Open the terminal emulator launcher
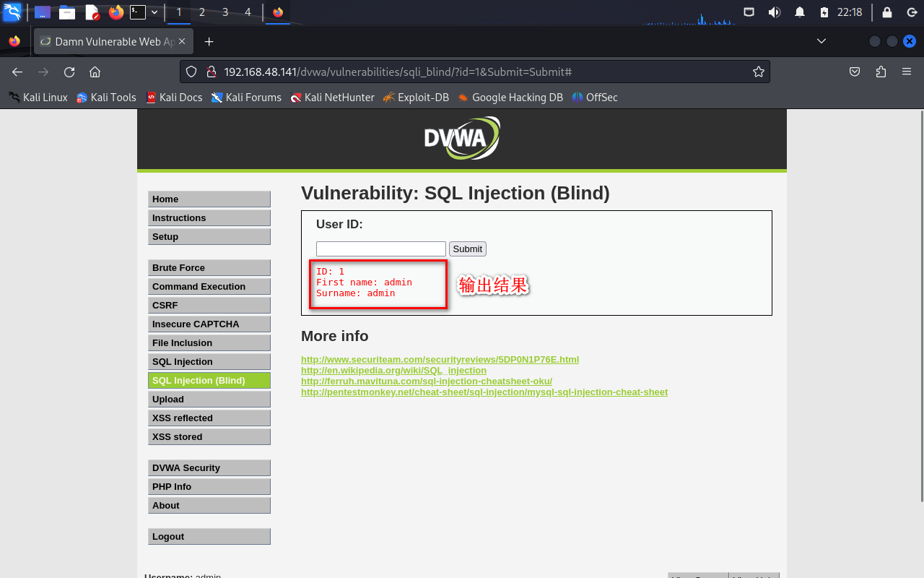The width and height of the screenshot is (924, 578). (x=138, y=12)
